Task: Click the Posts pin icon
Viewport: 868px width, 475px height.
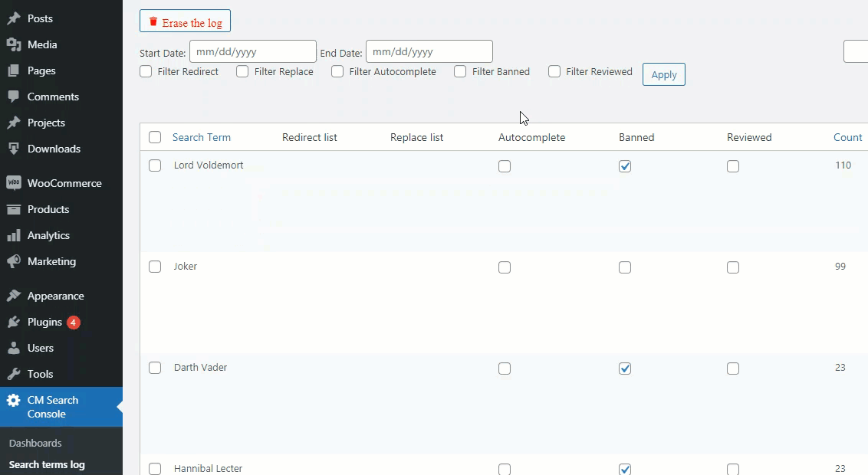Action: click(14, 18)
